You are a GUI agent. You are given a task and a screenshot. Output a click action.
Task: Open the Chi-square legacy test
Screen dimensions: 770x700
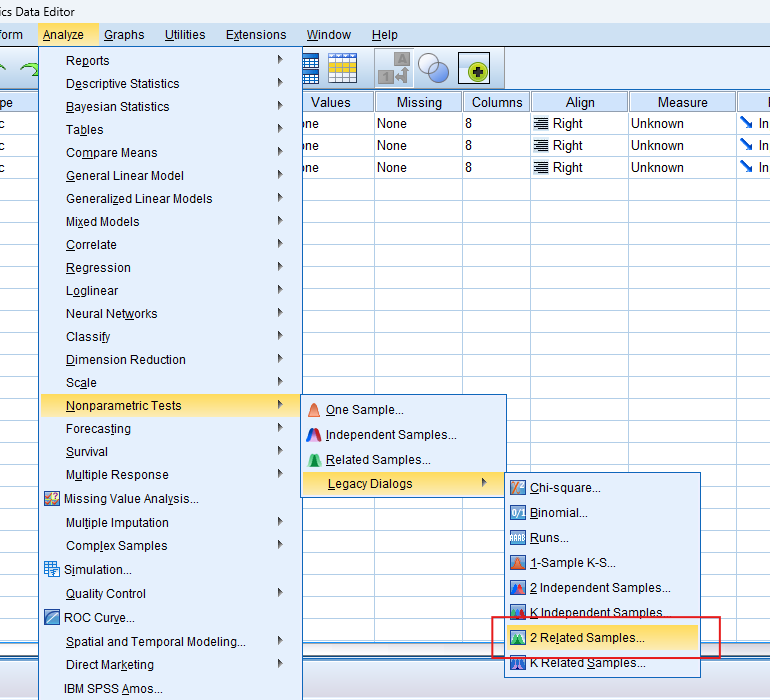[565, 488]
